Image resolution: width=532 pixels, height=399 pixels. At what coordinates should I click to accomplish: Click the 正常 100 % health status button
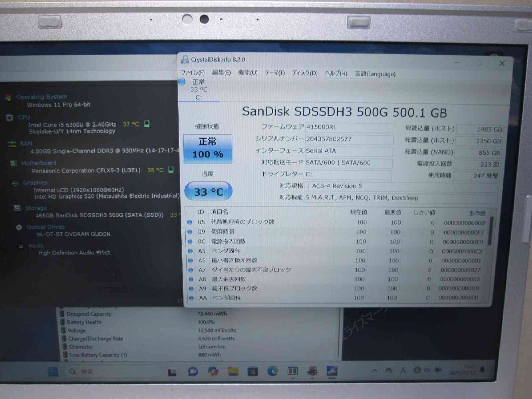pyautogui.click(x=207, y=149)
